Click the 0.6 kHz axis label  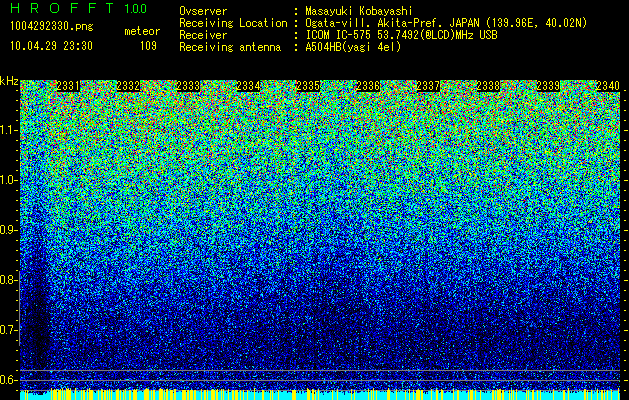9,380
